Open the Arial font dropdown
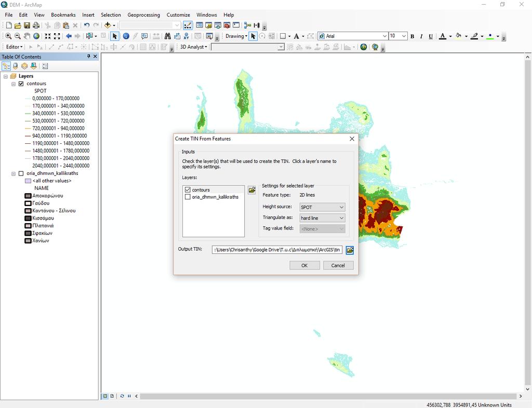The width and height of the screenshot is (532, 408). [384, 36]
